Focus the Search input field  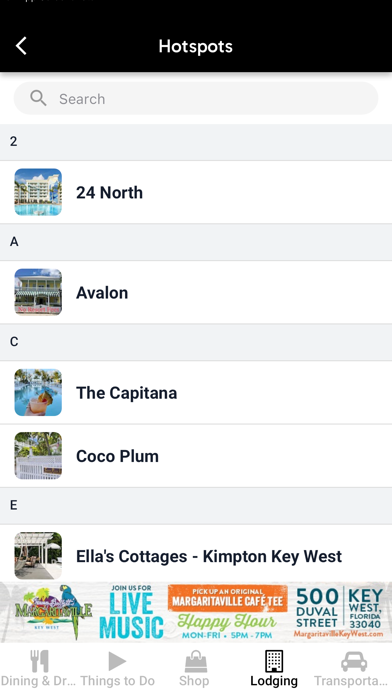pos(196,98)
